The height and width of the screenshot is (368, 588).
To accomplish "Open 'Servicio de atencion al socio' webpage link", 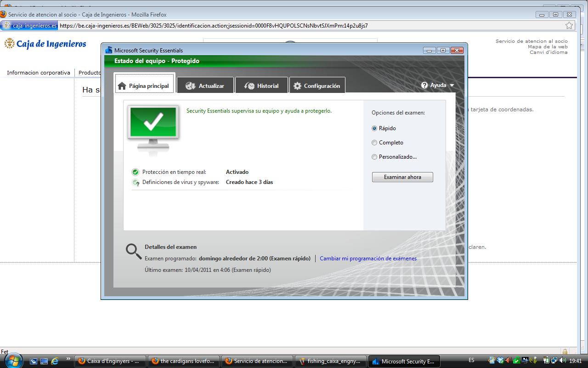I will pyautogui.click(x=531, y=41).
